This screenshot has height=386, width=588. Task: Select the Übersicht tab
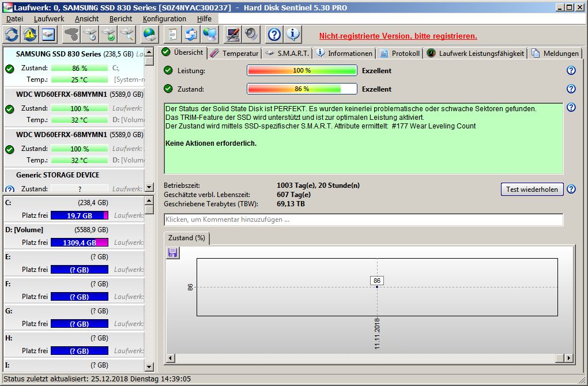coord(183,52)
